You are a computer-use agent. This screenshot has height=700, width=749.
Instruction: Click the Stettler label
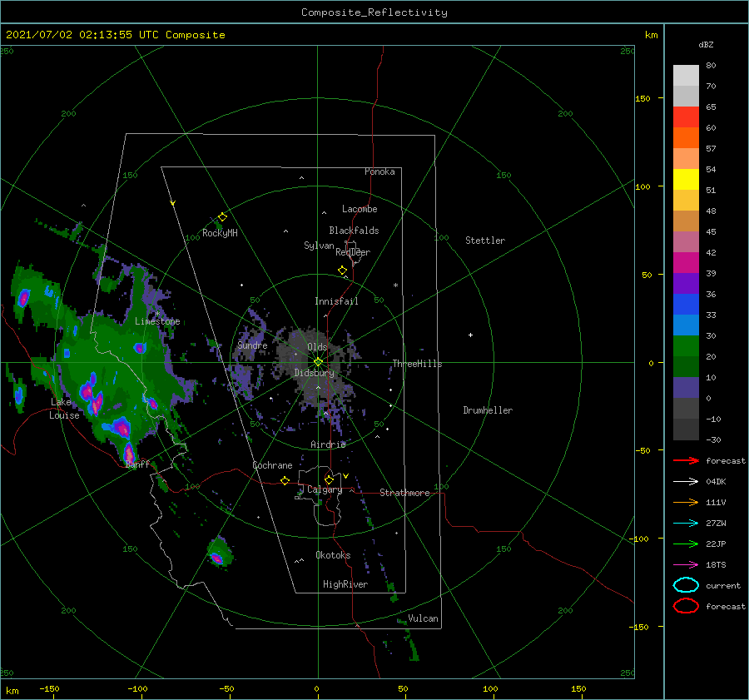(x=485, y=241)
